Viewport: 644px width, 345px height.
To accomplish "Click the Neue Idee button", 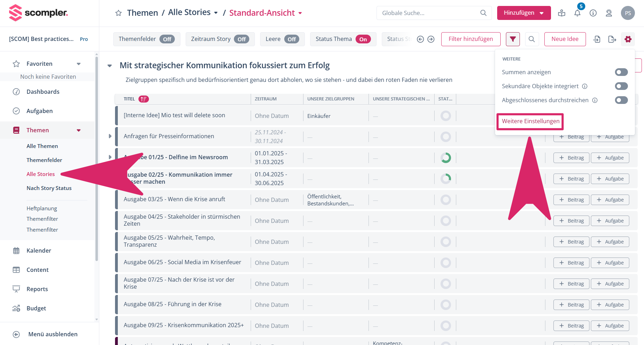I will click(x=565, y=39).
